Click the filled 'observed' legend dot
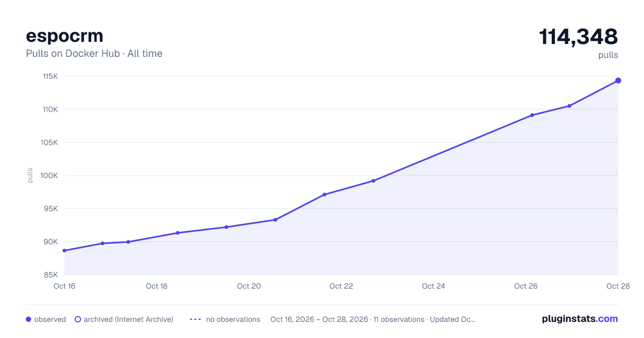 (28, 319)
